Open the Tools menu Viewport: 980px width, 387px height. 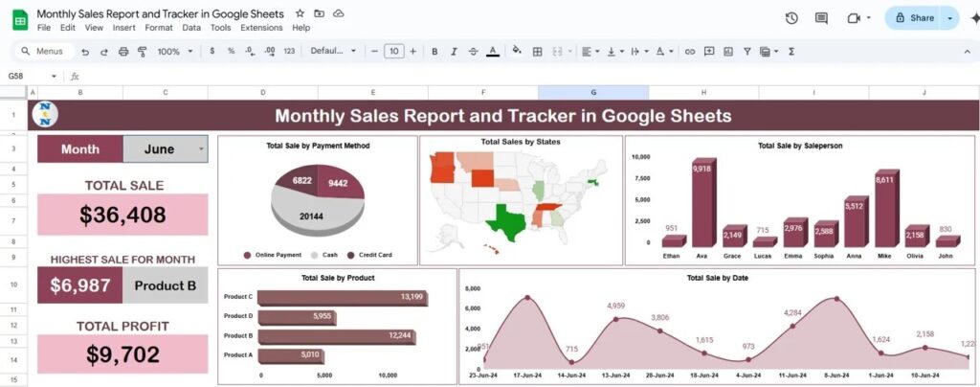[x=220, y=28]
